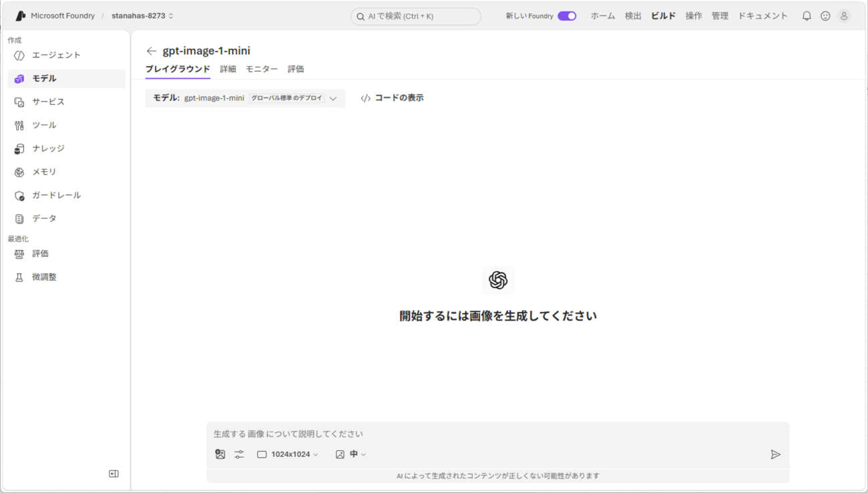Open the 1024x1024 image size dropdown

tap(288, 454)
